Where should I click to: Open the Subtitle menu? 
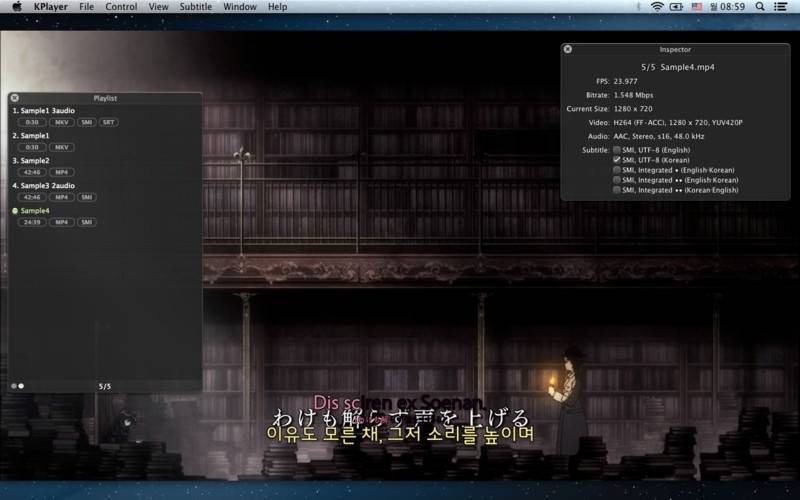click(x=195, y=7)
